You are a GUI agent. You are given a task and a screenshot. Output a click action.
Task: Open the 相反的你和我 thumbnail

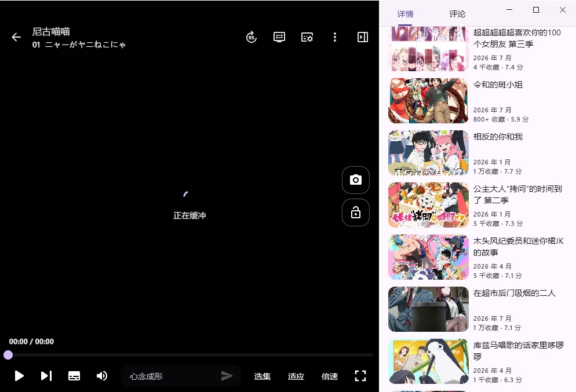[x=428, y=153]
